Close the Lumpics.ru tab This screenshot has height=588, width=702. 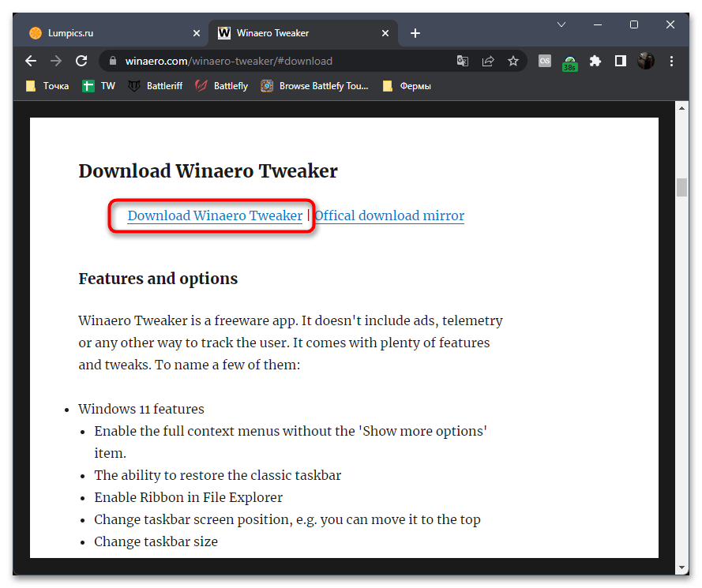pos(196,33)
